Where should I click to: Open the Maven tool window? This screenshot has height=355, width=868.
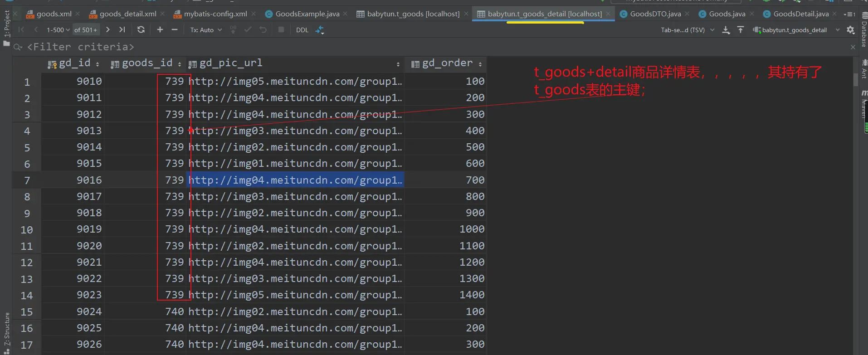coord(863,104)
